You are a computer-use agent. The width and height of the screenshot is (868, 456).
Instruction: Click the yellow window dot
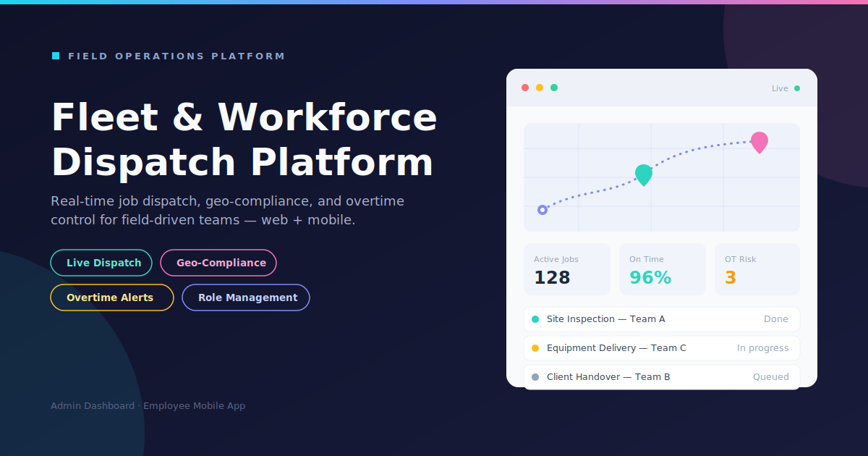point(540,88)
